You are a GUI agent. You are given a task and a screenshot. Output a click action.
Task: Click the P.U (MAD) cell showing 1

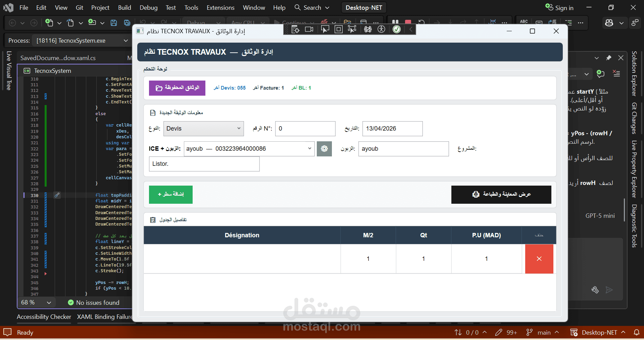click(486, 259)
